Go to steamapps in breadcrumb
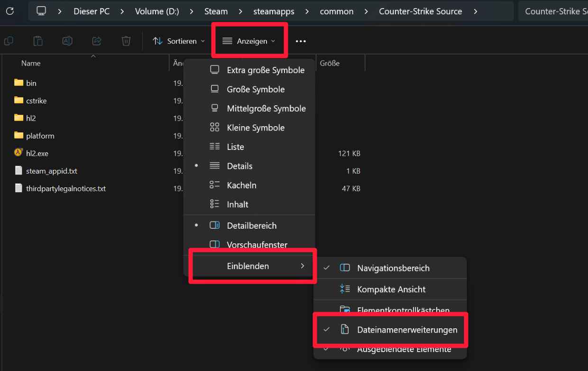This screenshot has width=588, height=371. click(x=274, y=11)
